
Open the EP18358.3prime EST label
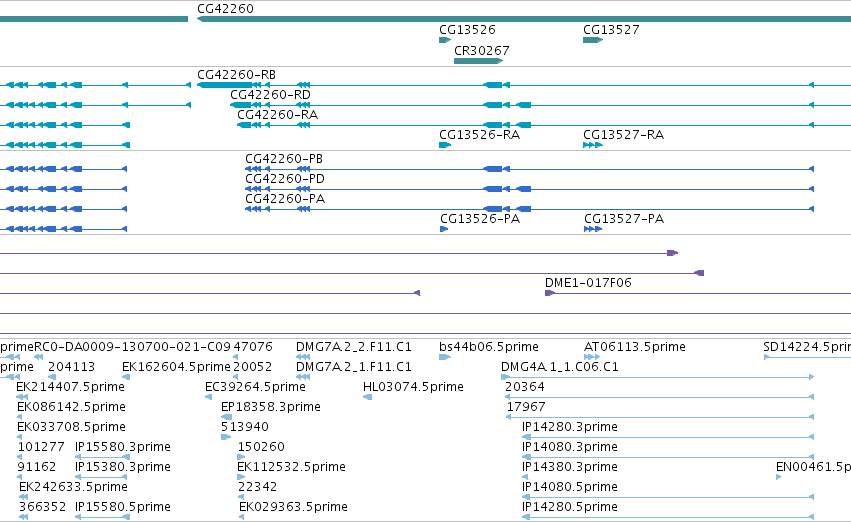[271, 407]
